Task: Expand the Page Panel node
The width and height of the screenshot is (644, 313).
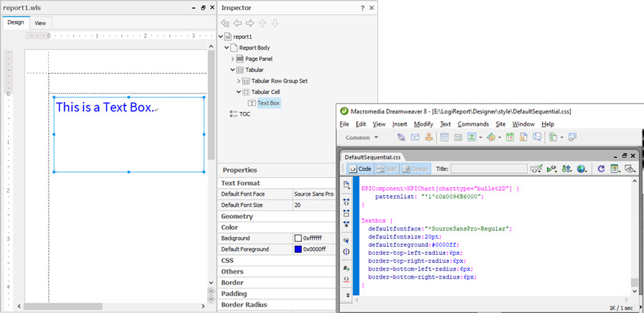Action: click(x=232, y=59)
